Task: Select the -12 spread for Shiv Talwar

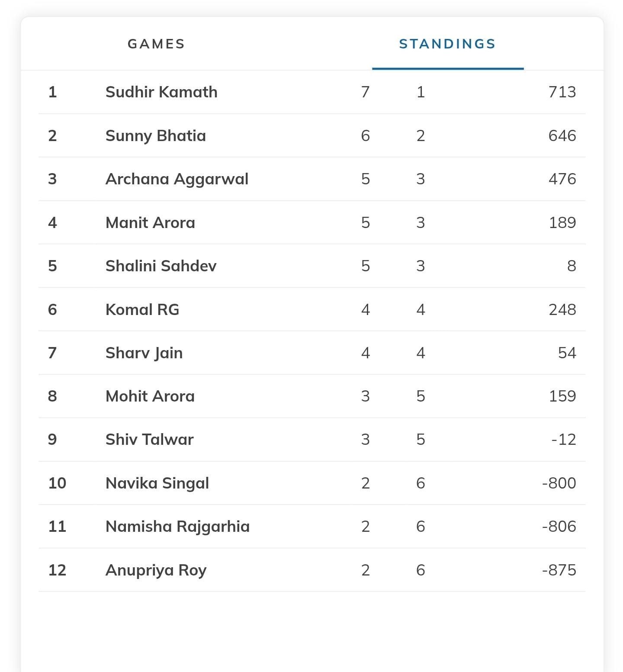Action: [563, 439]
